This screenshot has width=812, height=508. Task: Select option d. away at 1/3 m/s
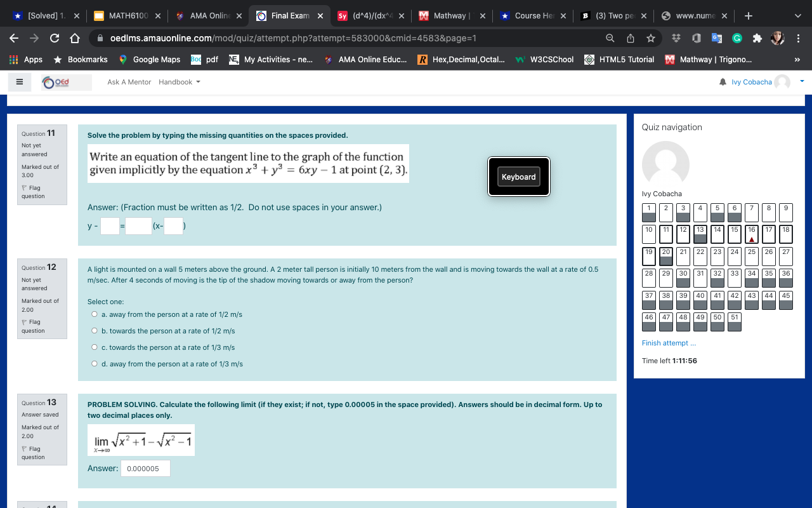click(95, 364)
